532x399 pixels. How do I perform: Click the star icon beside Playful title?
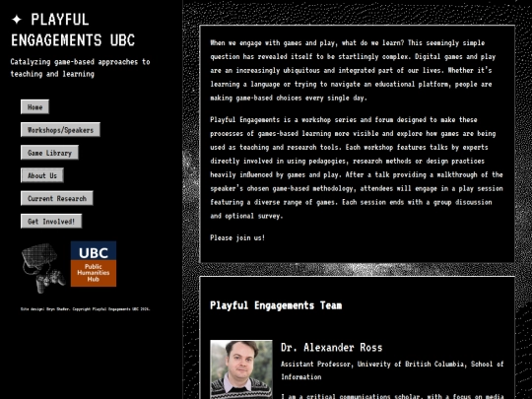click(x=17, y=20)
